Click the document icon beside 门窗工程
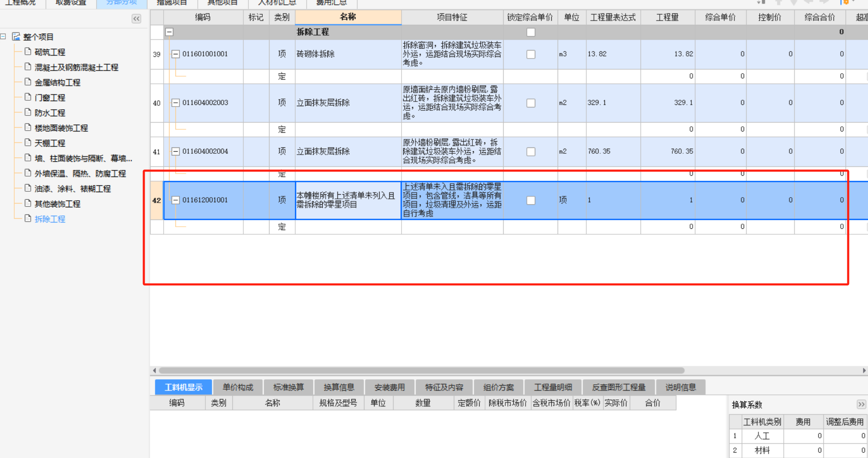 click(28, 97)
